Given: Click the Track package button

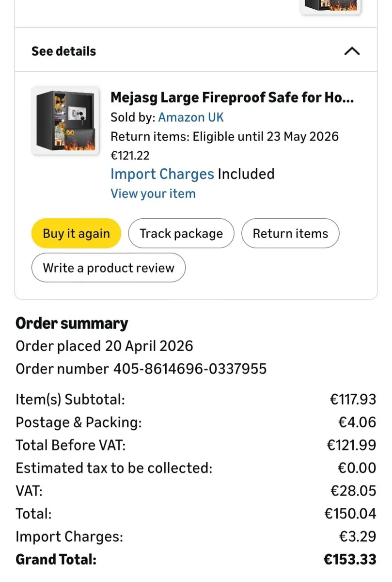Looking at the screenshot, I should click(x=181, y=233).
